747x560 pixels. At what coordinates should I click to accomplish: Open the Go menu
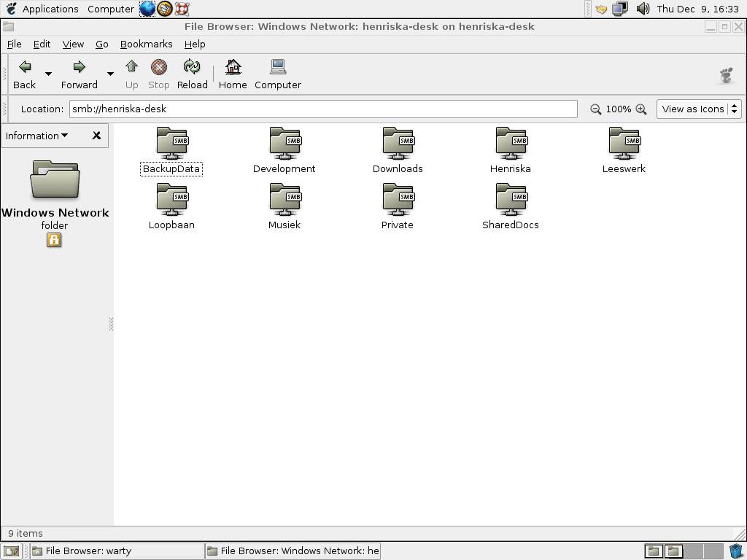click(x=101, y=44)
